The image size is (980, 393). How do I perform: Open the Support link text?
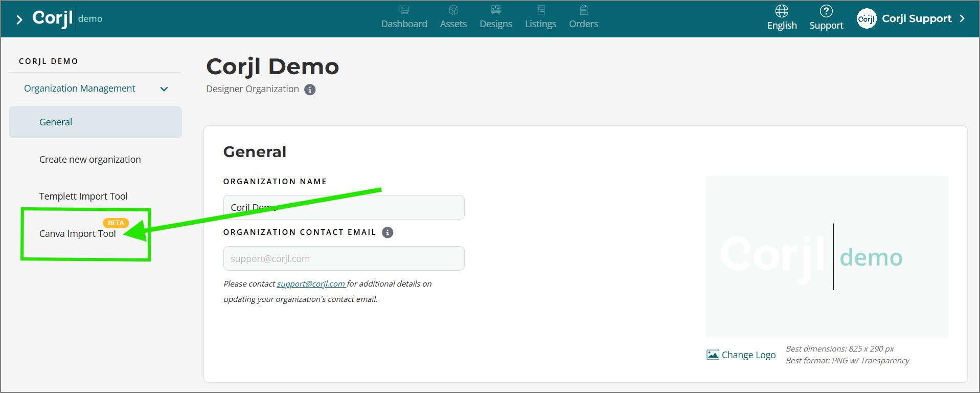click(x=826, y=25)
